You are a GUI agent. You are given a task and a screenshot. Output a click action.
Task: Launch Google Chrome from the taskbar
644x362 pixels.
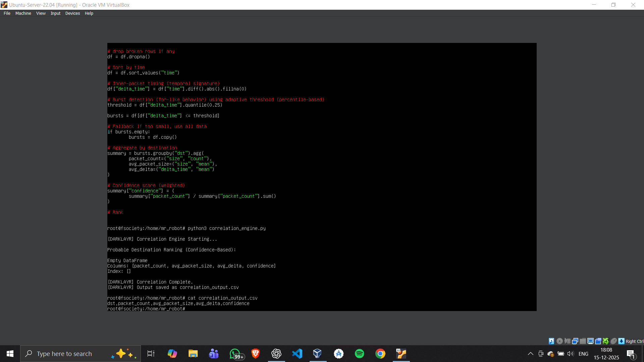click(x=380, y=354)
